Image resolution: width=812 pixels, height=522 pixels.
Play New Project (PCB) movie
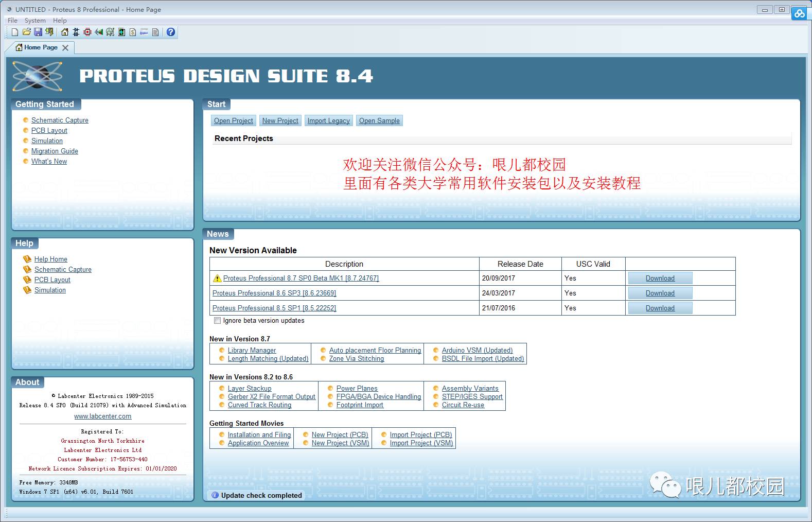[340, 434]
